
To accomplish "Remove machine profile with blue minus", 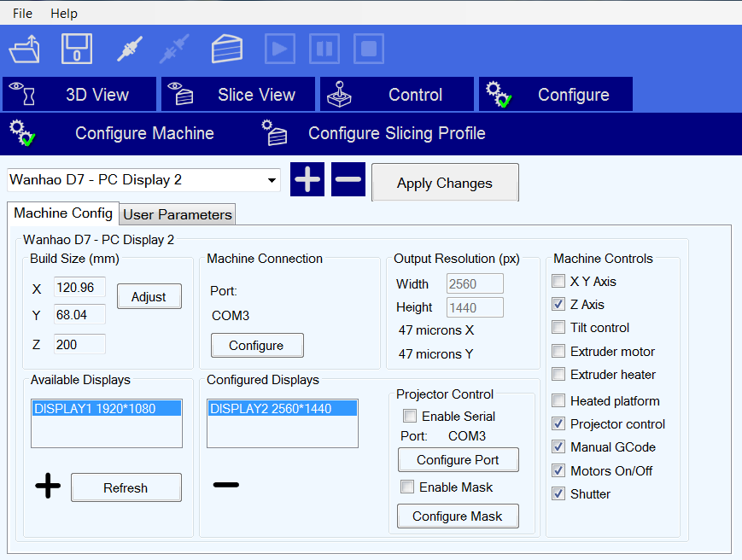I will tap(348, 179).
